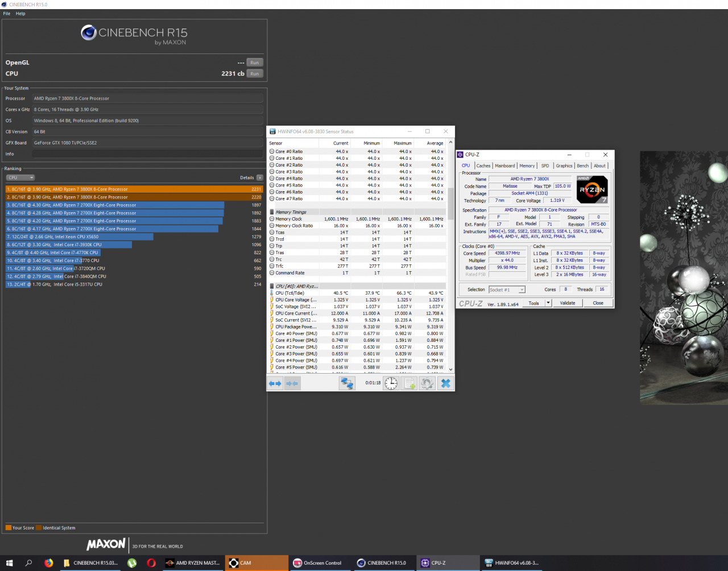The height and width of the screenshot is (571, 728).
Task: Open the File menu in Cinebench
Action: click(x=6, y=13)
